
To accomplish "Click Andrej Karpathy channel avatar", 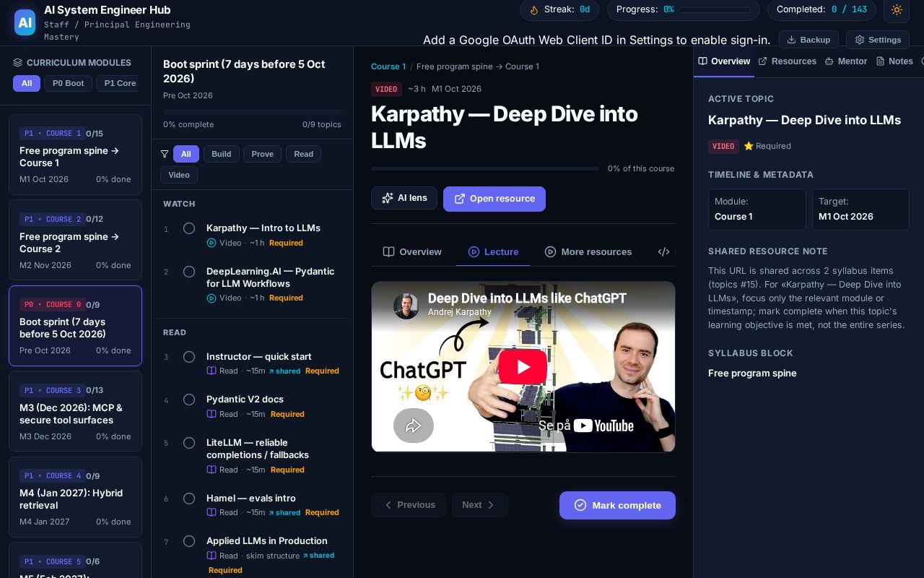I will [406, 306].
